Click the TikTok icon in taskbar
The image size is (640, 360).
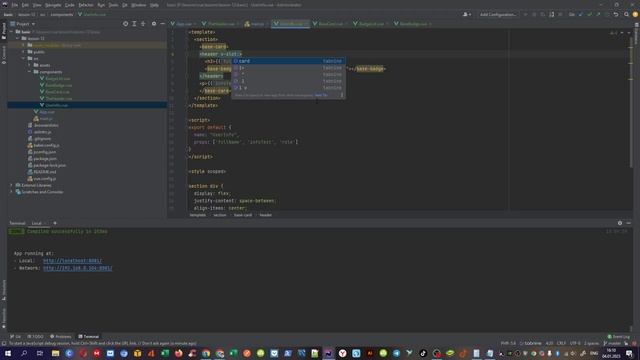coord(423,353)
